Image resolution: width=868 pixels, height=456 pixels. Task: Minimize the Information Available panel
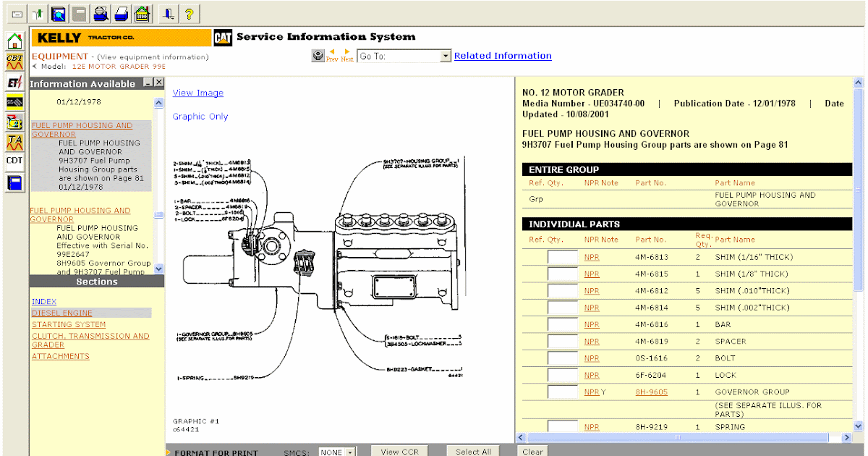pyautogui.click(x=148, y=83)
